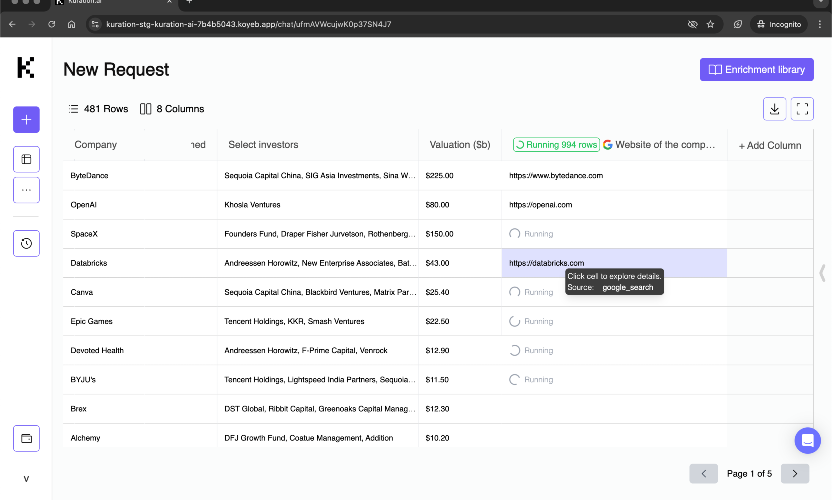Click the eye-slash tracking protection icon
The height and width of the screenshot is (500, 832).
[692, 24]
